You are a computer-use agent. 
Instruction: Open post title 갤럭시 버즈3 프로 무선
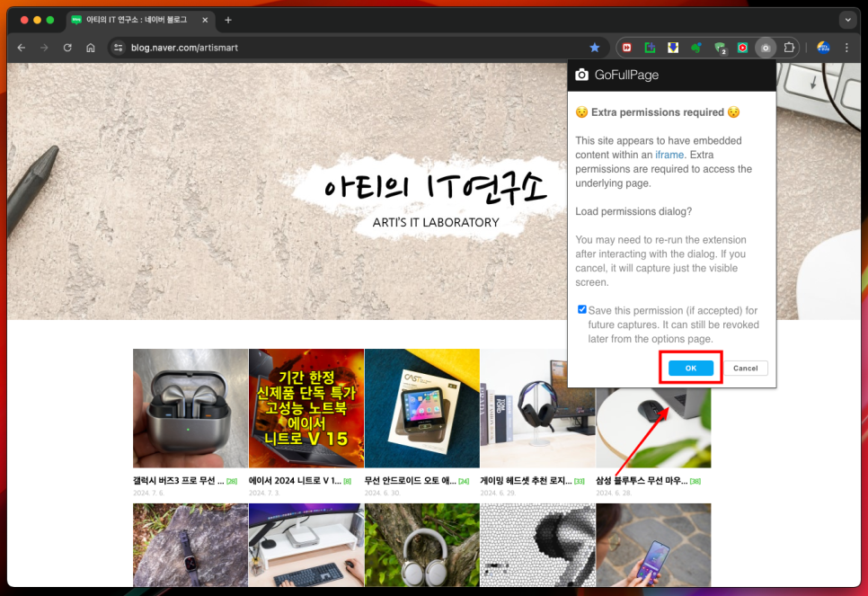(178, 481)
